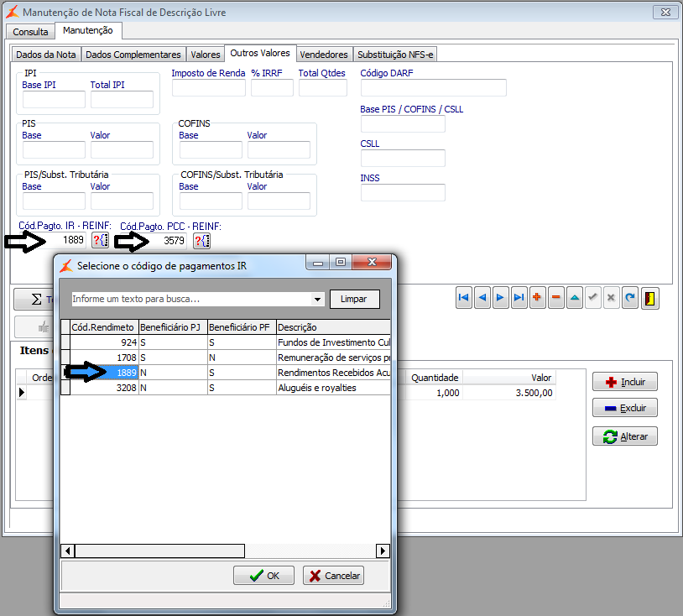Switch to the Consulta tab
Viewport: 683px width, 616px height.
pos(30,31)
